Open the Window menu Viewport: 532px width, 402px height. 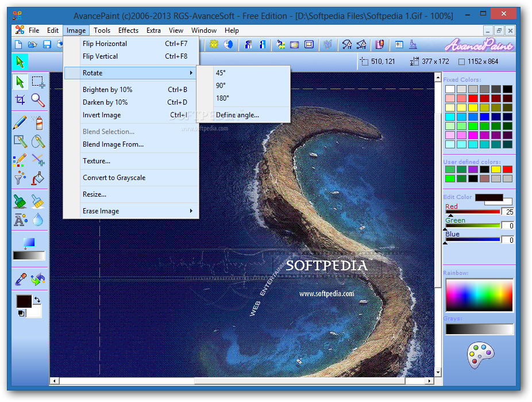coord(203,30)
